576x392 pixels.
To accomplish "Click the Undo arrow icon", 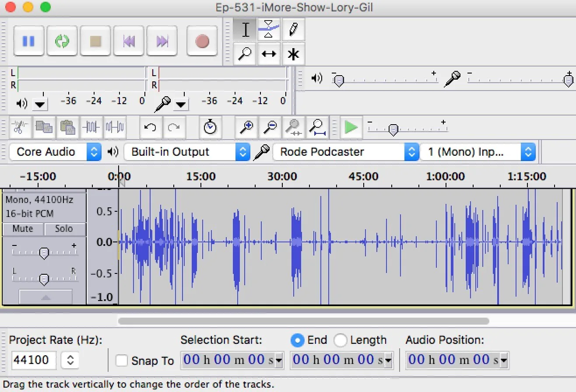I will [151, 127].
